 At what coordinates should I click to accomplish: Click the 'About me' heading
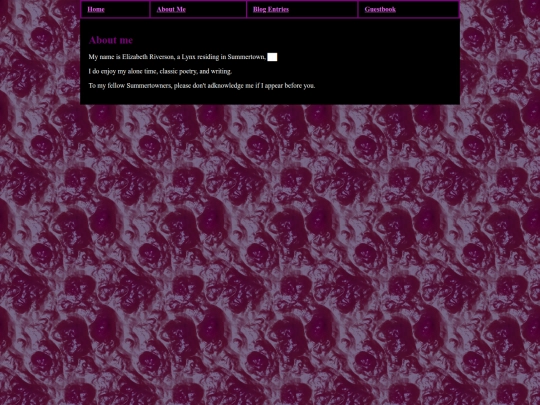pos(111,40)
